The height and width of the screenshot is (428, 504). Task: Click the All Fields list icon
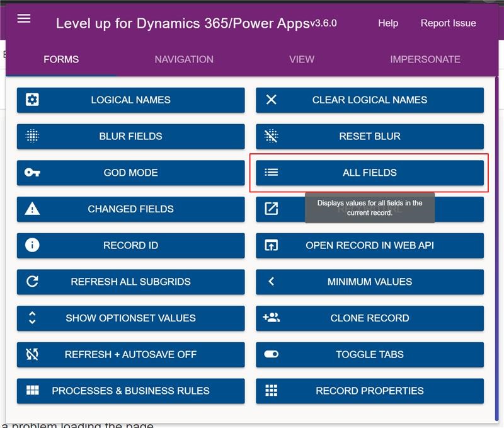point(272,172)
